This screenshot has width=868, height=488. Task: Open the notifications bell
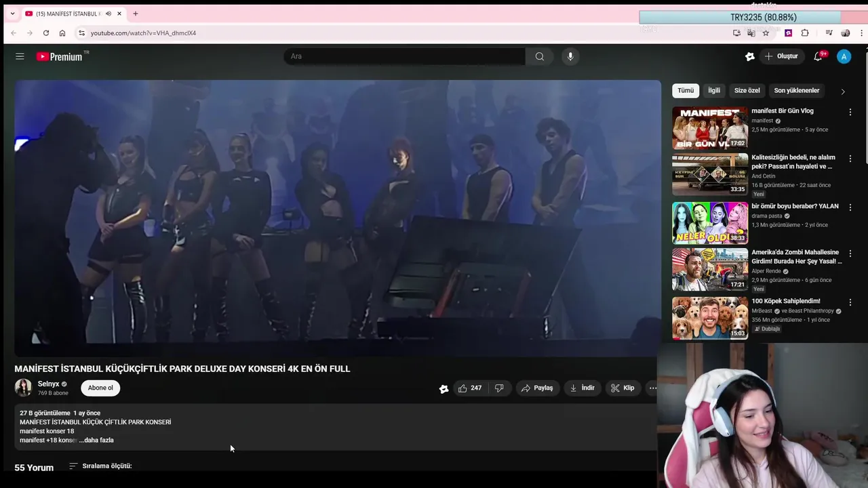tap(818, 56)
